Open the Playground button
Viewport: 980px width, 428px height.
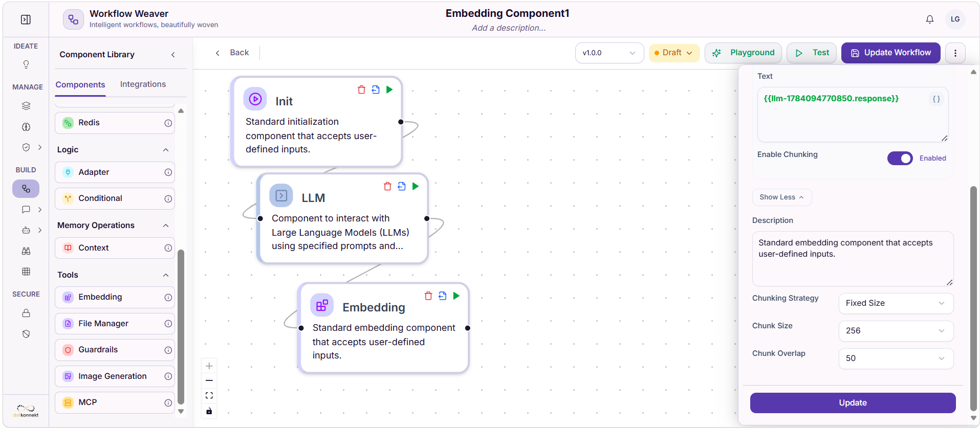[743, 53]
